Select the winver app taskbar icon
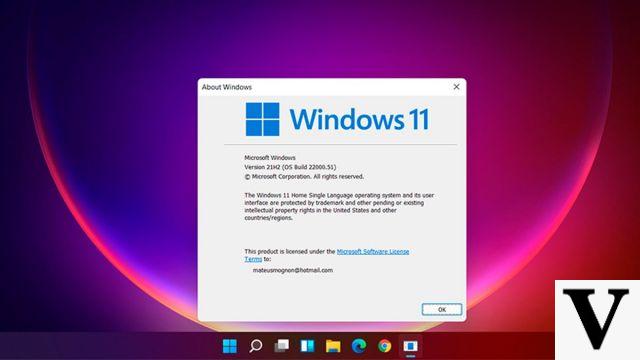 click(x=410, y=346)
